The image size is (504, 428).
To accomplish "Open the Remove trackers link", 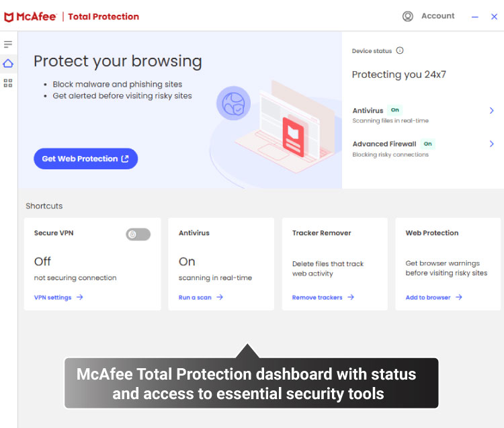I will tap(317, 297).
